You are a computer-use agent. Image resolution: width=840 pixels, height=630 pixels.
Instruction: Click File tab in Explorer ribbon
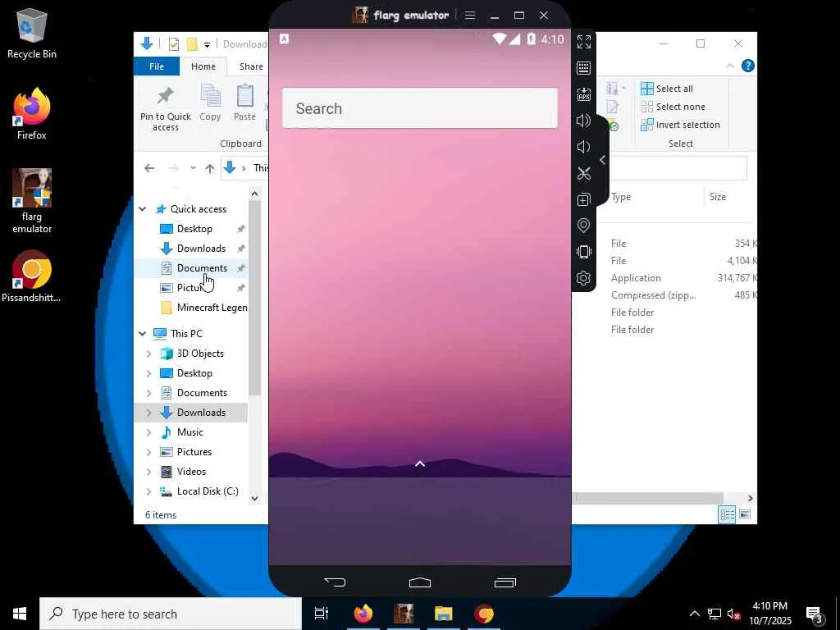157,66
